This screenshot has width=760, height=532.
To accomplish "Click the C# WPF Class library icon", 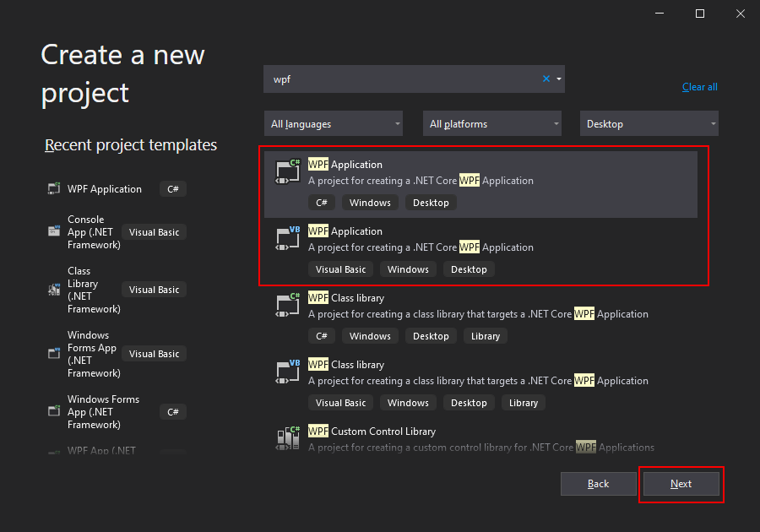I will tap(288, 305).
